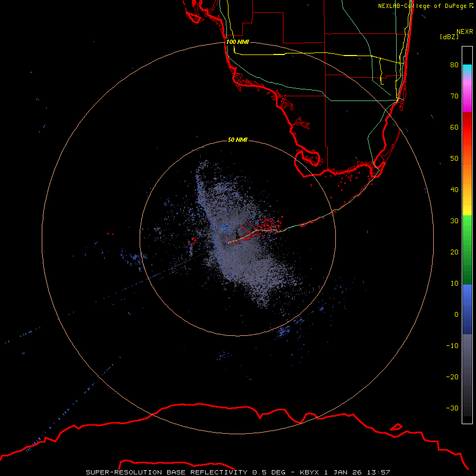476x476 pixels.
Task: Click the 20 value on the dBZ scale
Action: click(454, 252)
